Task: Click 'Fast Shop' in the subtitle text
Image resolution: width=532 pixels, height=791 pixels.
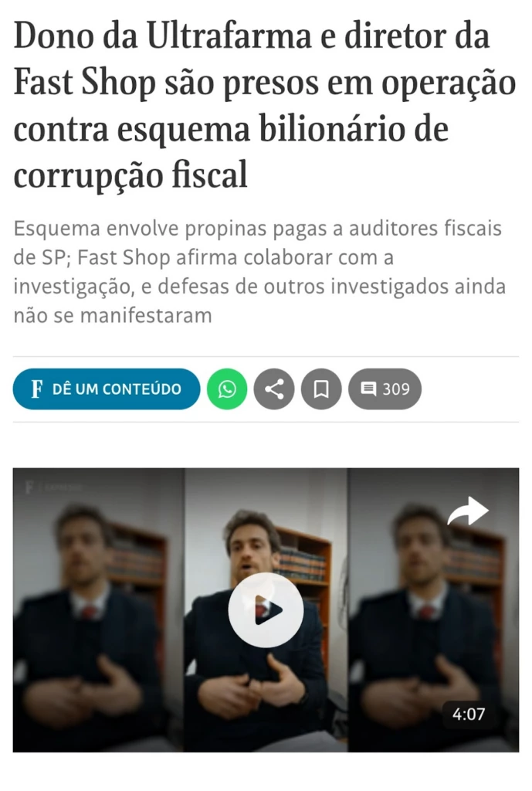Action: tap(124, 258)
